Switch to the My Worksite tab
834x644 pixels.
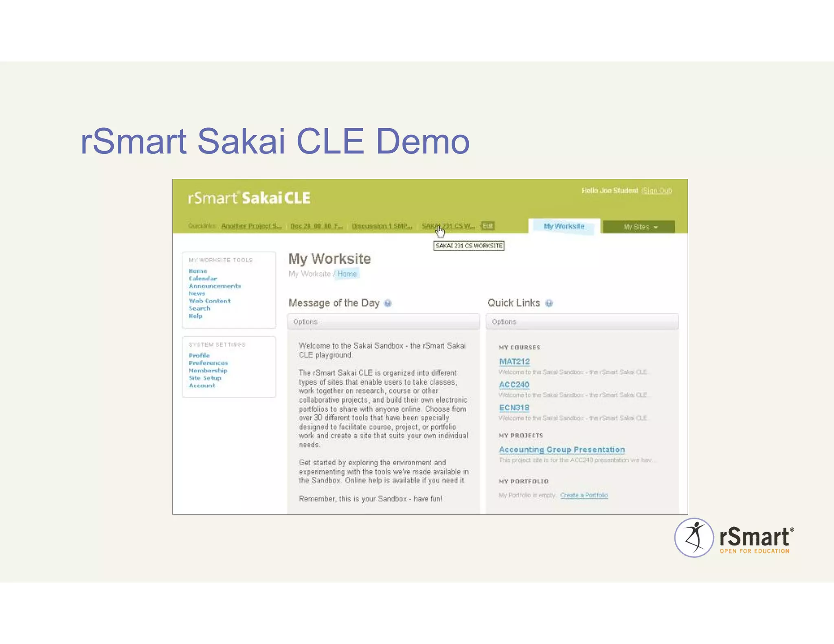(x=564, y=226)
